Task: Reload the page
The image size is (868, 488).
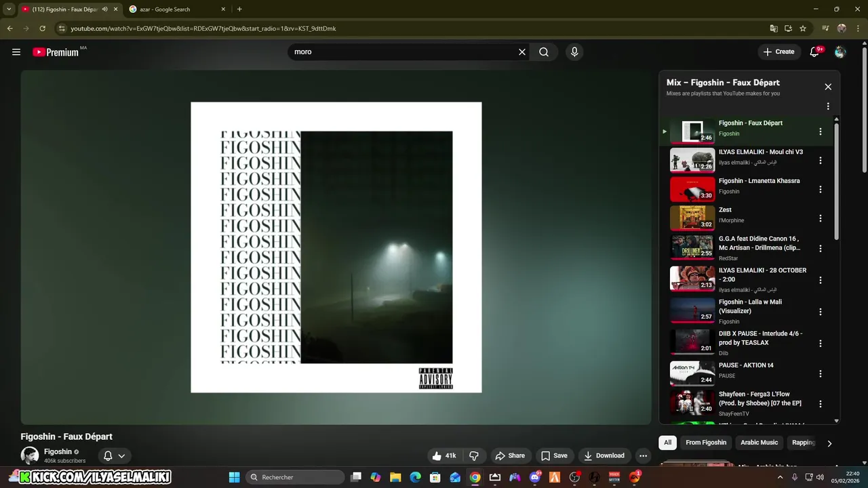Action: coord(42,28)
